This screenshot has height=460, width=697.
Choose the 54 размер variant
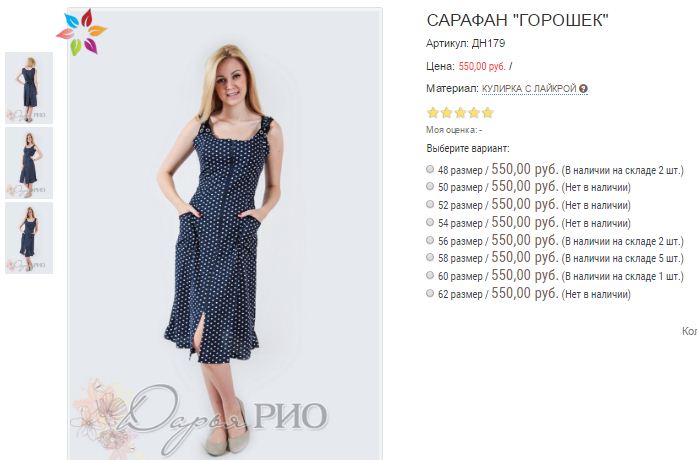[x=430, y=222]
